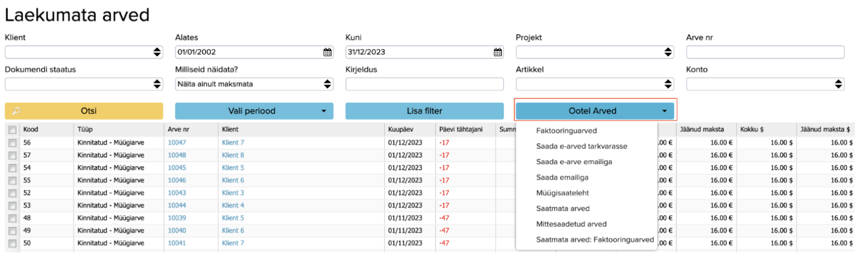Open the Klient 4 link

(x=233, y=206)
